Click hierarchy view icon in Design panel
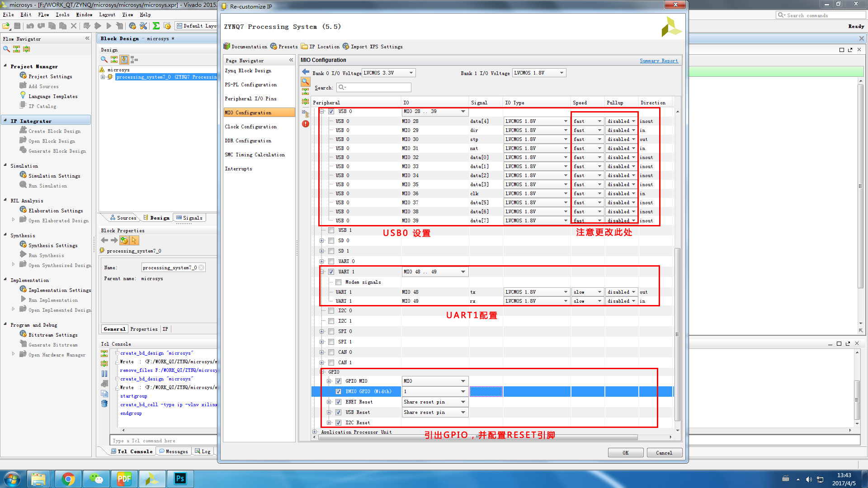This screenshot has height=488, width=868. coord(134,59)
